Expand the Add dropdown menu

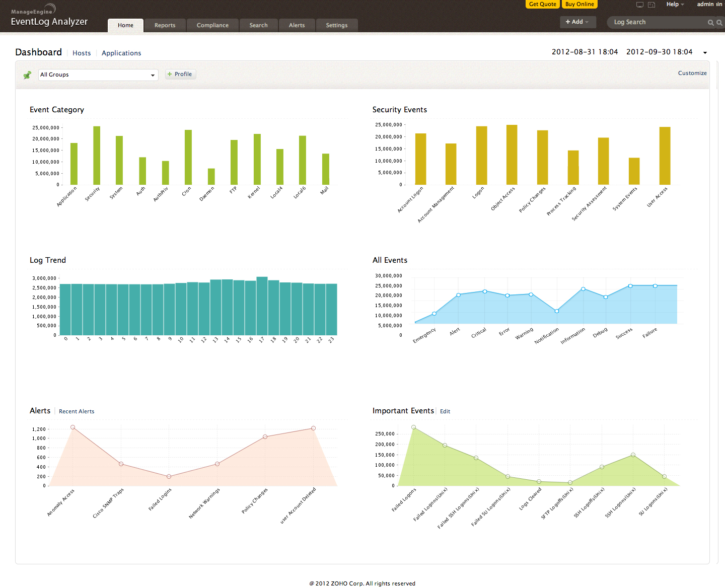[577, 22]
